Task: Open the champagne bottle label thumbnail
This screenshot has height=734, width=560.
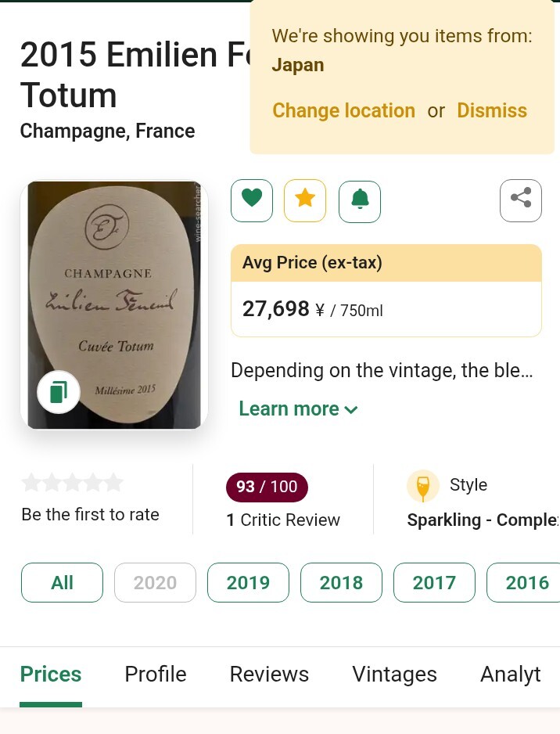Action: [x=114, y=305]
